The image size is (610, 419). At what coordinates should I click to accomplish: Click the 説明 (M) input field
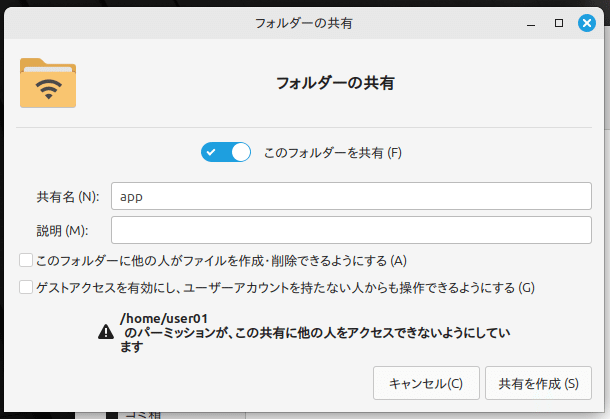pos(351,230)
